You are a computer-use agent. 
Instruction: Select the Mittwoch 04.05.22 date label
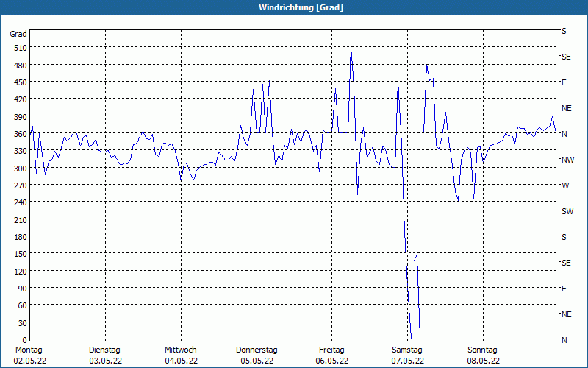[181, 355]
